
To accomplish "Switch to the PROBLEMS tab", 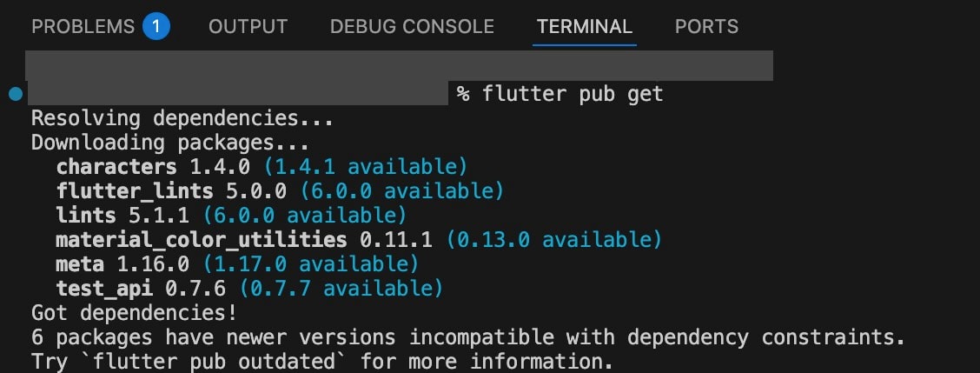I will pyautogui.click(x=83, y=27).
